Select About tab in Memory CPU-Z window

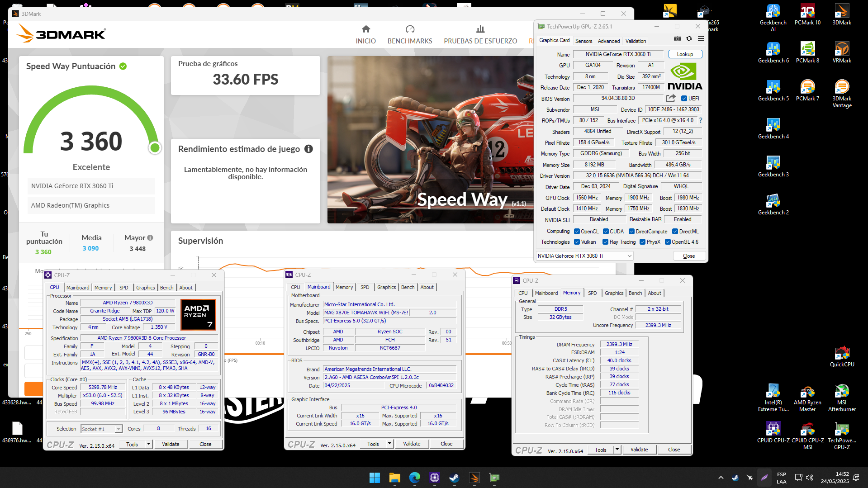coord(654,293)
